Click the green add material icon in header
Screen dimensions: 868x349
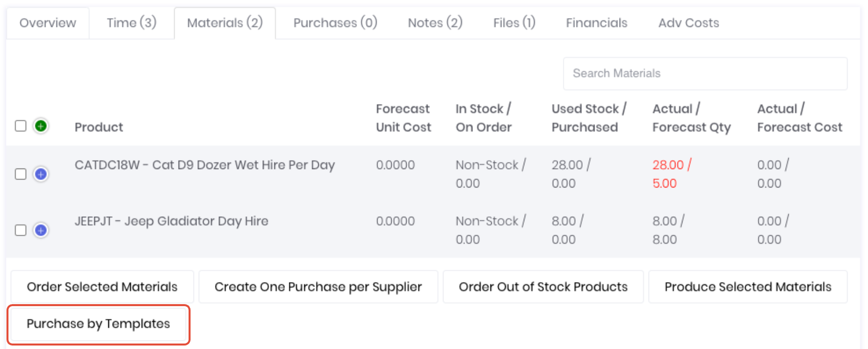(x=41, y=126)
